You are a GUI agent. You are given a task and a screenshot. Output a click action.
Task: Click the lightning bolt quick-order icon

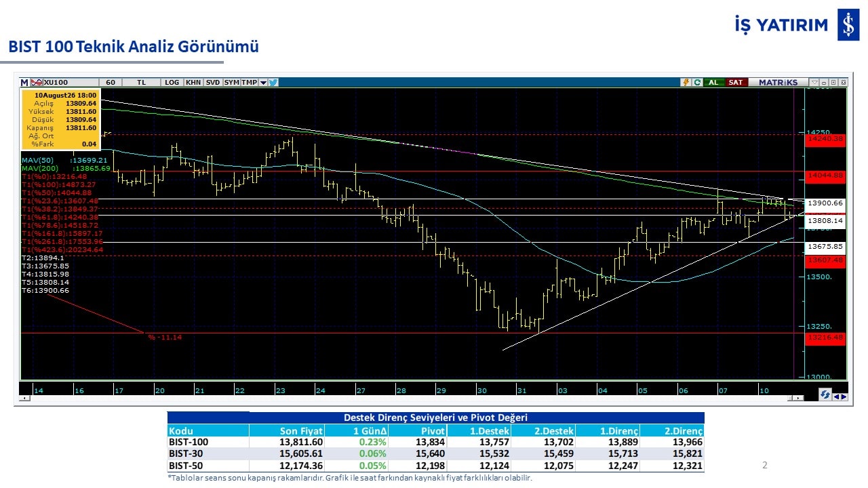(x=686, y=82)
